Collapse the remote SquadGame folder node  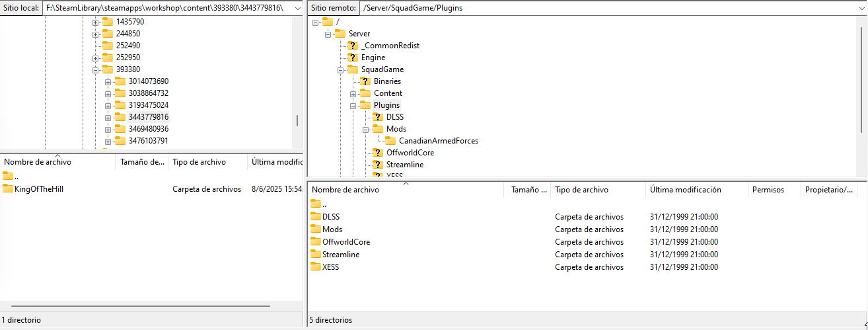341,69
